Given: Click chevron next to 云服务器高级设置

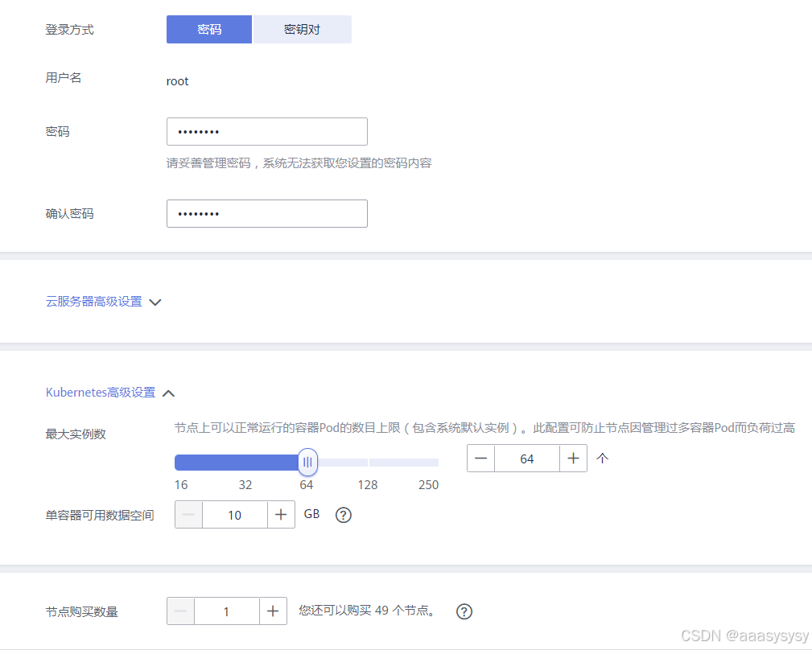Looking at the screenshot, I should (155, 302).
